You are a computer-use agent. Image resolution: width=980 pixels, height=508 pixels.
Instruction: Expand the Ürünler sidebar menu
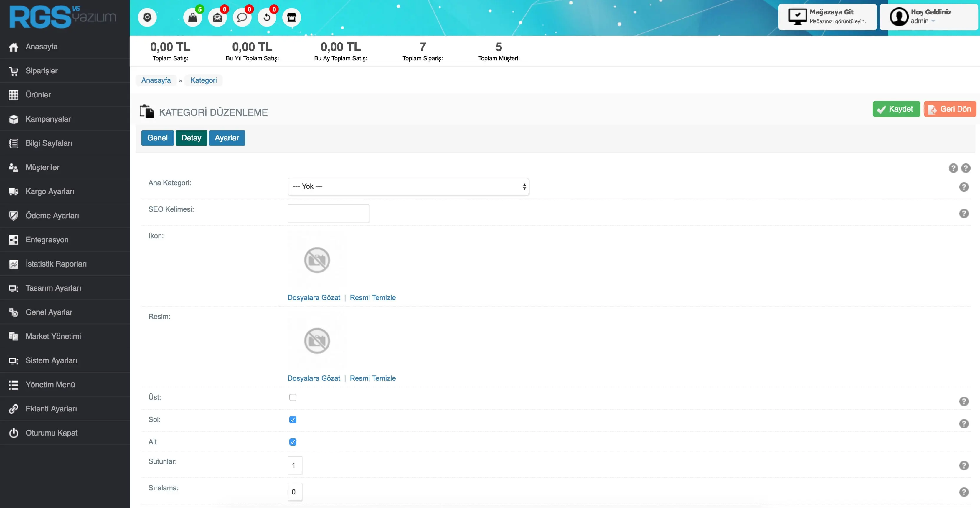point(38,95)
